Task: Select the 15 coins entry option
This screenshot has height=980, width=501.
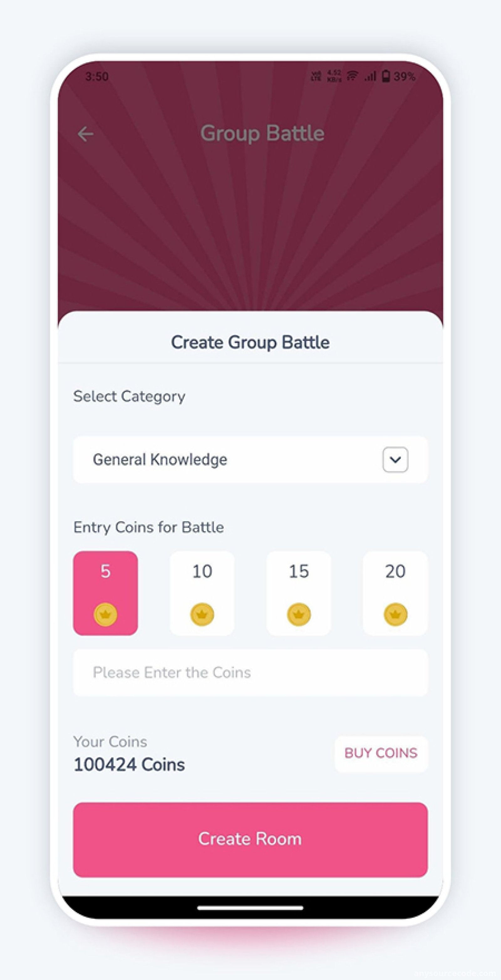Action: point(299,593)
